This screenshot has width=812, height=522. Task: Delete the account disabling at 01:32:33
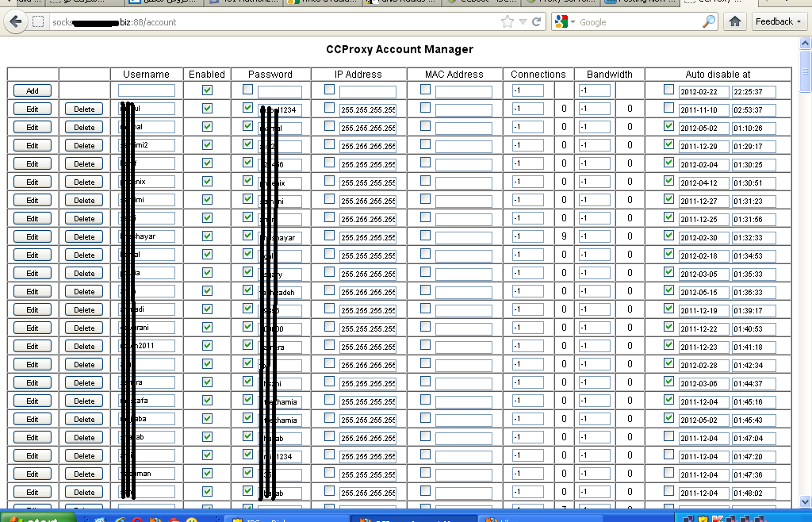(x=84, y=236)
